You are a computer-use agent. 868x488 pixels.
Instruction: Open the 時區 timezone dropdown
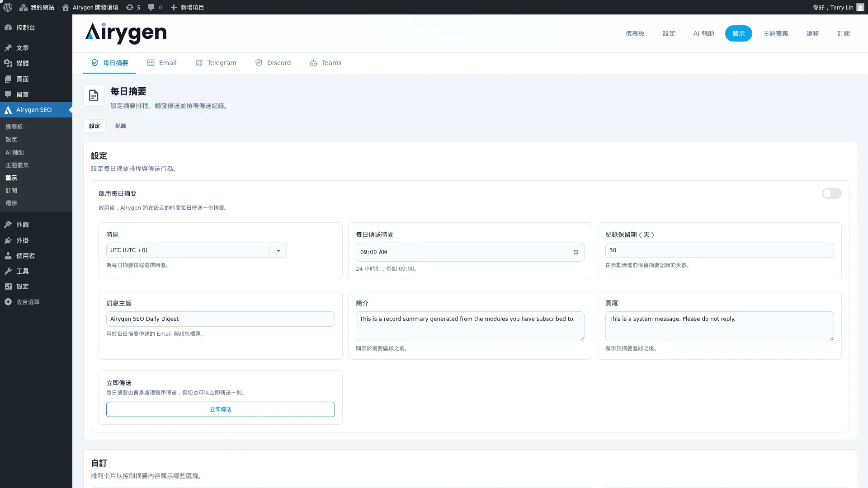coord(278,250)
